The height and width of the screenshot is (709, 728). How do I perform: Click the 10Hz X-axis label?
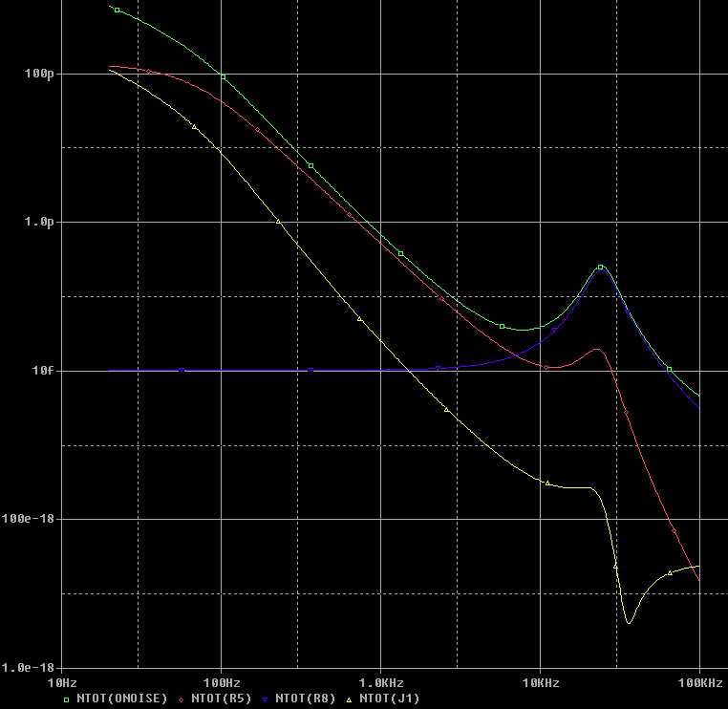click(x=62, y=683)
